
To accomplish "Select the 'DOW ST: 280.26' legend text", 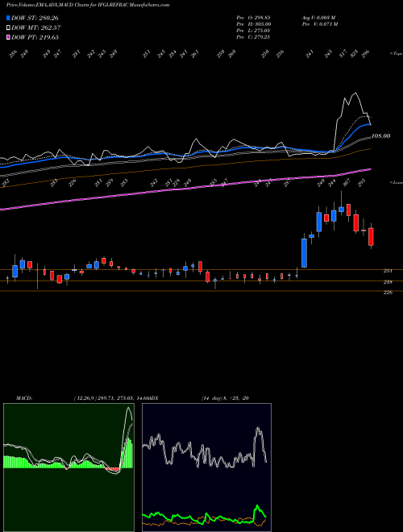I will pyautogui.click(x=35, y=18).
